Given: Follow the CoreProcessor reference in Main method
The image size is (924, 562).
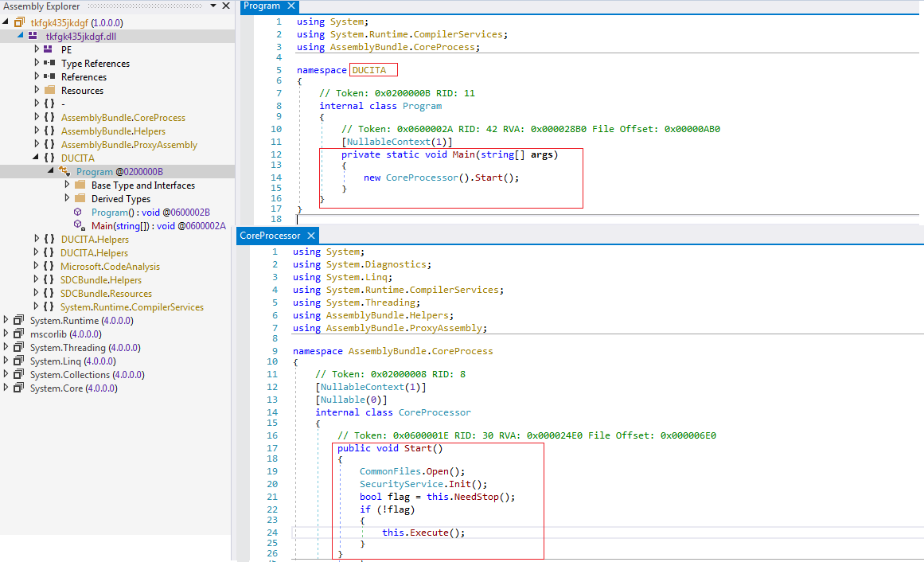Looking at the screenshot, I should click(422, 178).
